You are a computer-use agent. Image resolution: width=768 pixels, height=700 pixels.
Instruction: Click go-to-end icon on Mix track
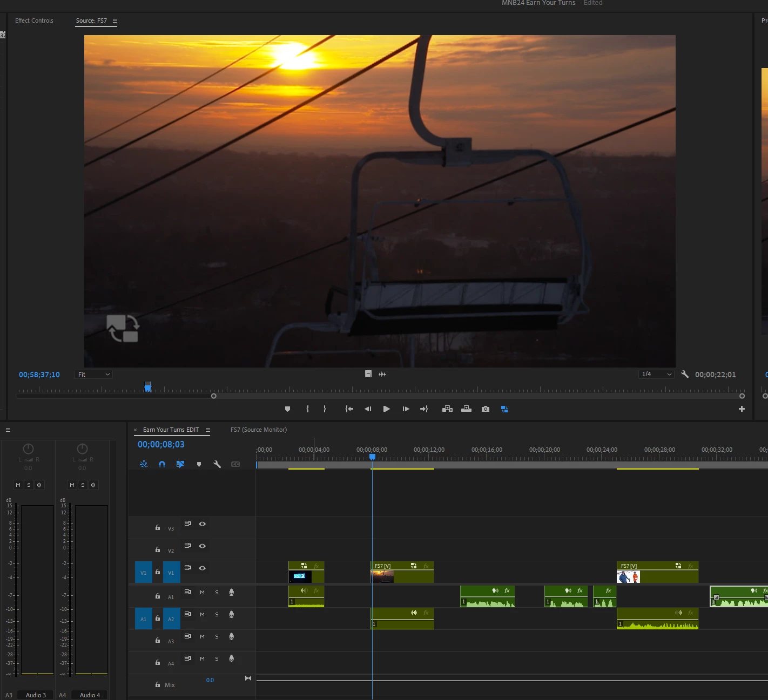(248, 678)
